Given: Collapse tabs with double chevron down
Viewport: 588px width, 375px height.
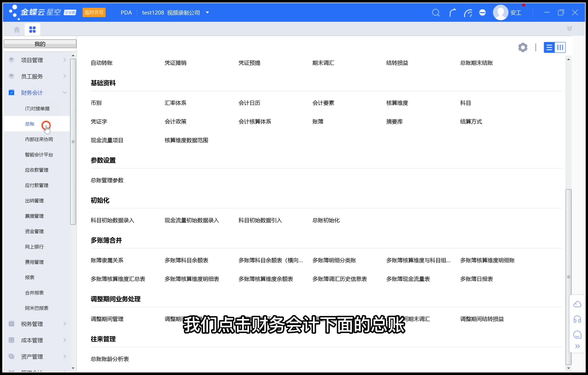Looking at the screenshot, I should click(x=569, y=28).
